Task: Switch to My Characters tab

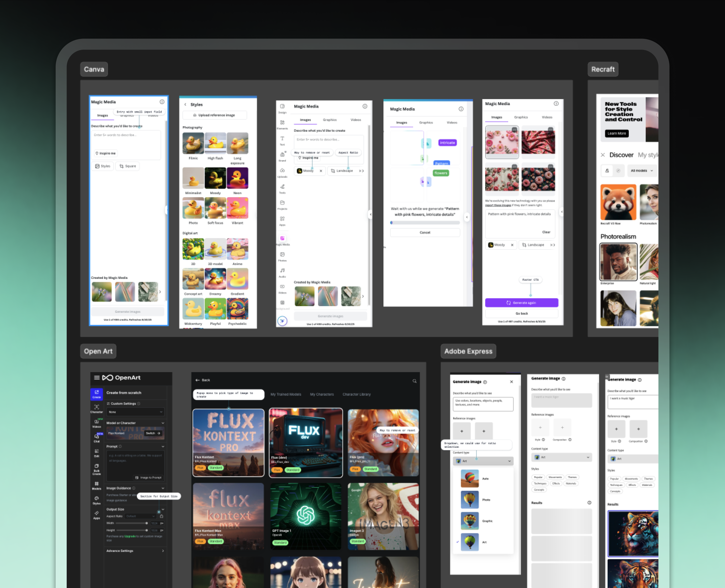Action: [322, 394]
